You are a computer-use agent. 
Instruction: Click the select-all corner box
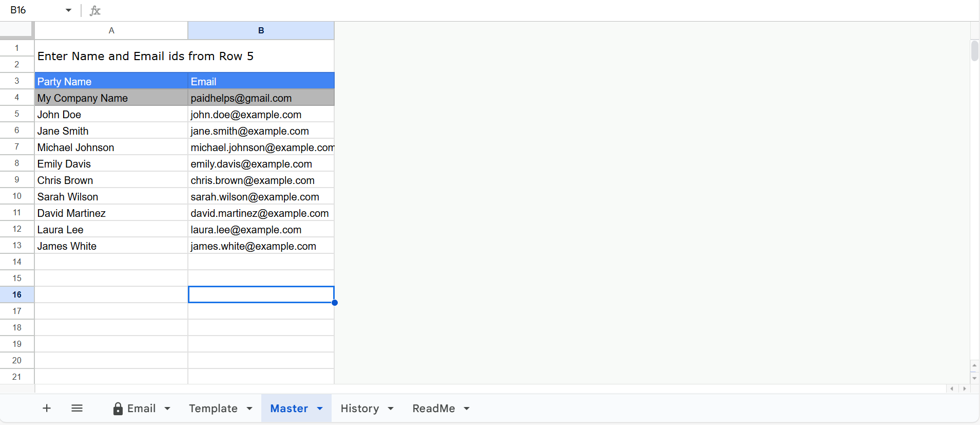[17, 30]
